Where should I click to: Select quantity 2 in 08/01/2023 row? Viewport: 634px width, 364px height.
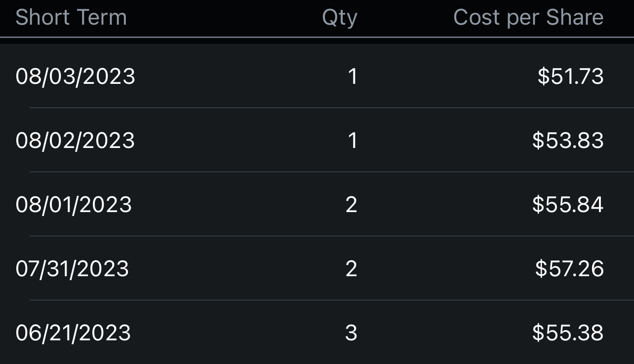point(352,205)
